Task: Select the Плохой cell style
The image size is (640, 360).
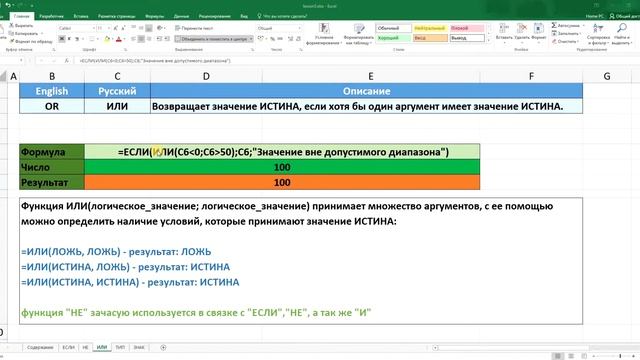Action: [467, 28]
